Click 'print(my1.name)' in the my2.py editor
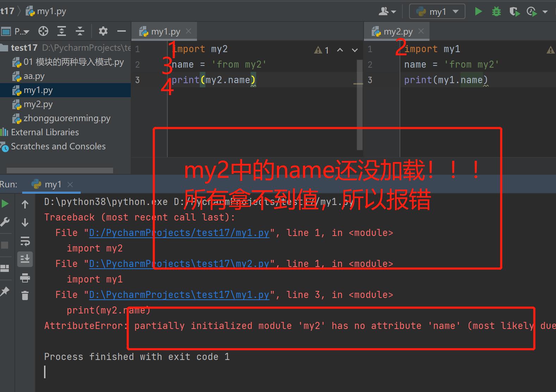The image size is (556, 392). pos(446,80)
